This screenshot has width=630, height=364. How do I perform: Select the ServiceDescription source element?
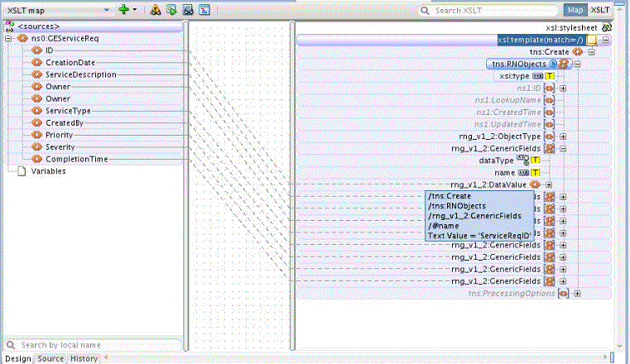81,74
